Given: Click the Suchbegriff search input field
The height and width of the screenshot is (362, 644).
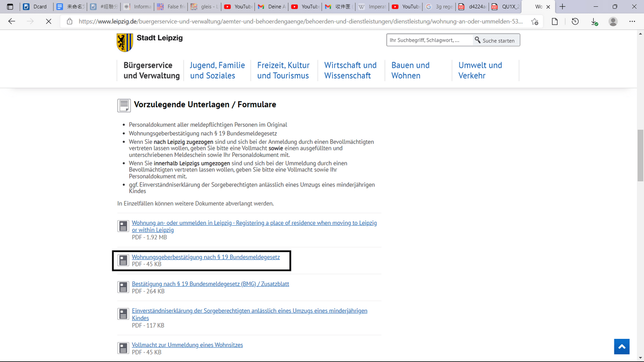Looking at the screenshot, I should (429, 40).
